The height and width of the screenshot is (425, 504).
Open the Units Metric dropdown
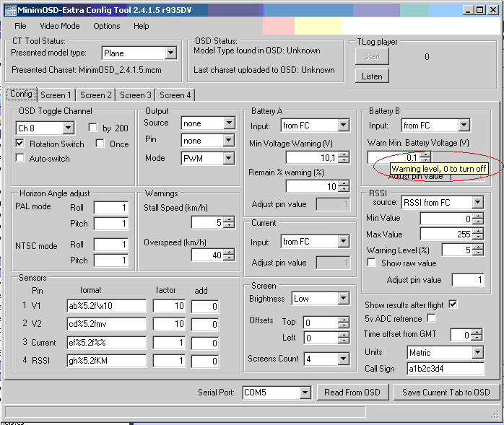477,353
